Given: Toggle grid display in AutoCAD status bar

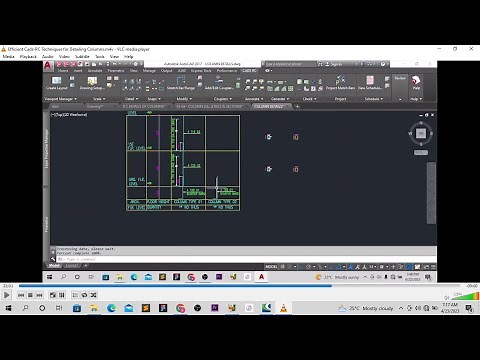Looking at the screenshot, I should point(283,266).
